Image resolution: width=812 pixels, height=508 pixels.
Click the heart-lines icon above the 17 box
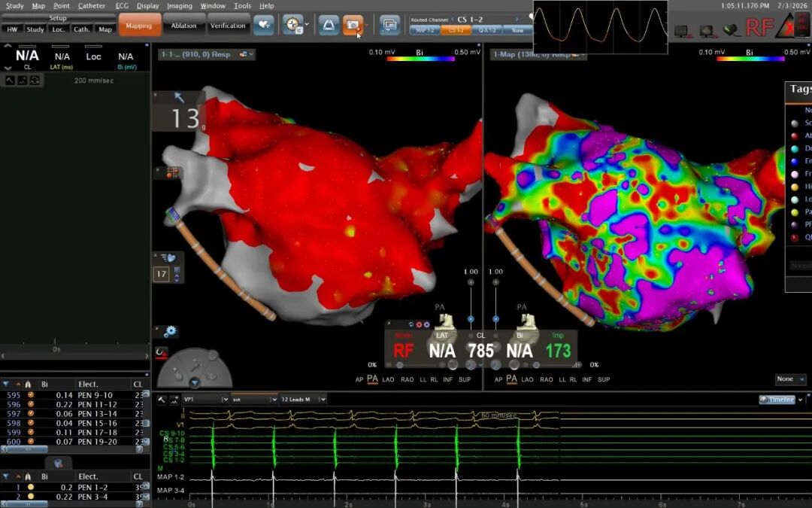click(x=168, y=257)
